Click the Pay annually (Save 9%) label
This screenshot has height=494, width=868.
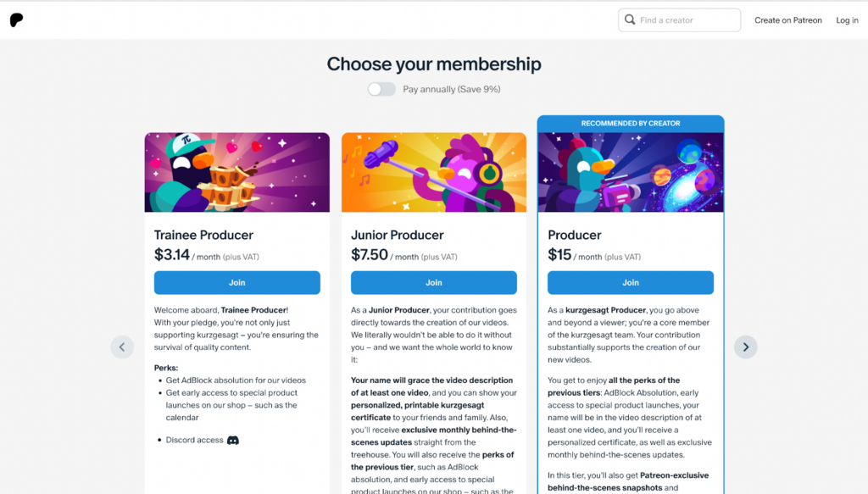coord(451,89)
